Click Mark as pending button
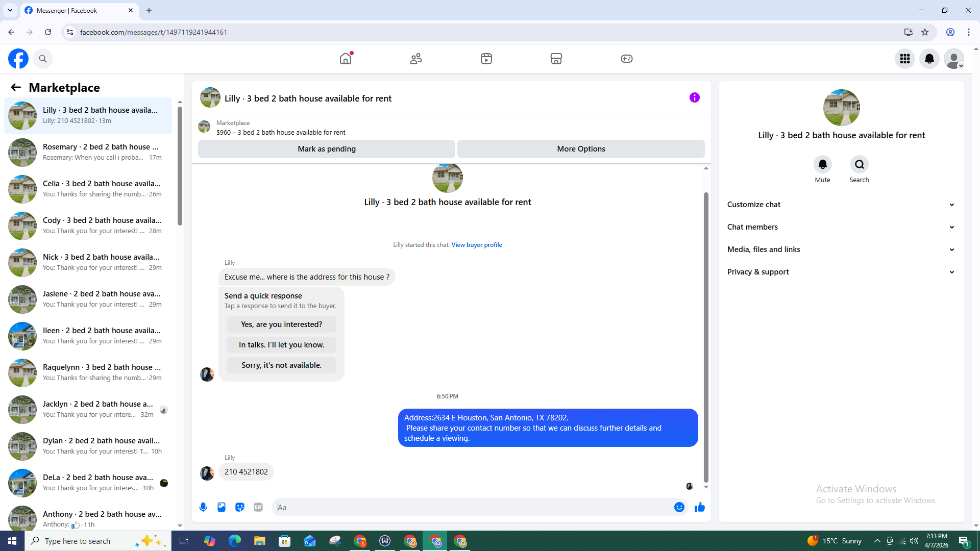980x551 pixels. pos(326,149)
